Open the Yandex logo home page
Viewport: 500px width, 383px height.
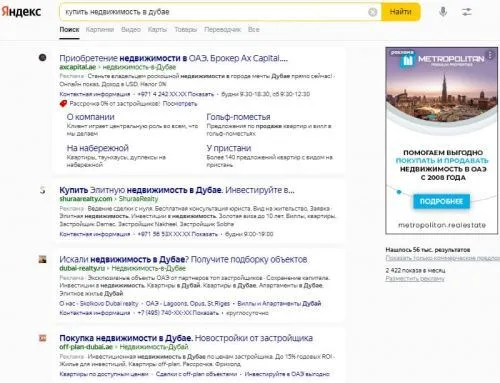pos(21,12)
